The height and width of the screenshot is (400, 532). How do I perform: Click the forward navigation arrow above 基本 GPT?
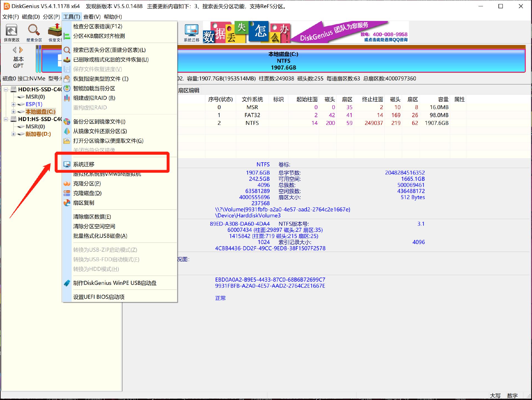[21, 50]
